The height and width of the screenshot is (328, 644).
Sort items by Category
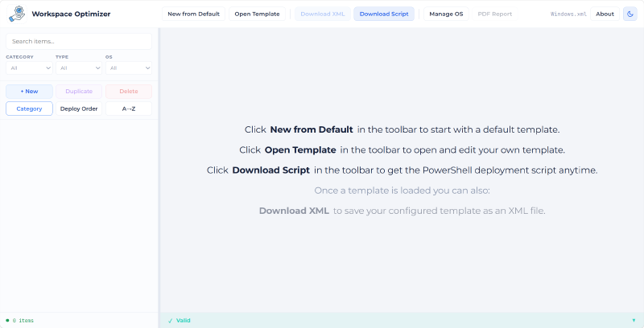tap(29, 109)
